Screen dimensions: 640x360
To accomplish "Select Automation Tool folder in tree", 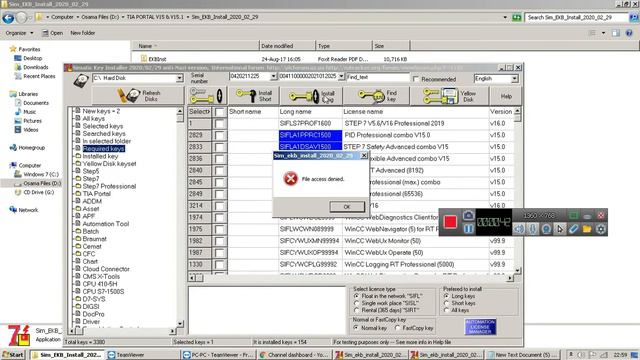I will click(105, 224).
